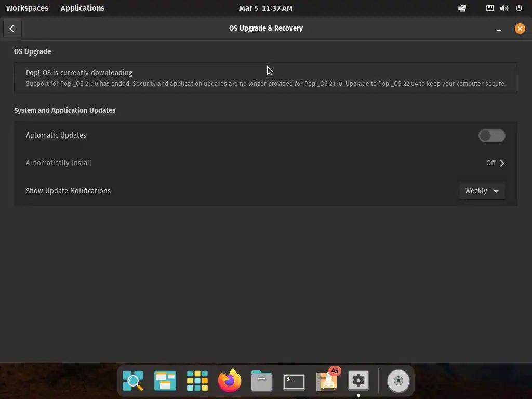
Task: Go back with the header arrow button
Action: click(12, 29)
